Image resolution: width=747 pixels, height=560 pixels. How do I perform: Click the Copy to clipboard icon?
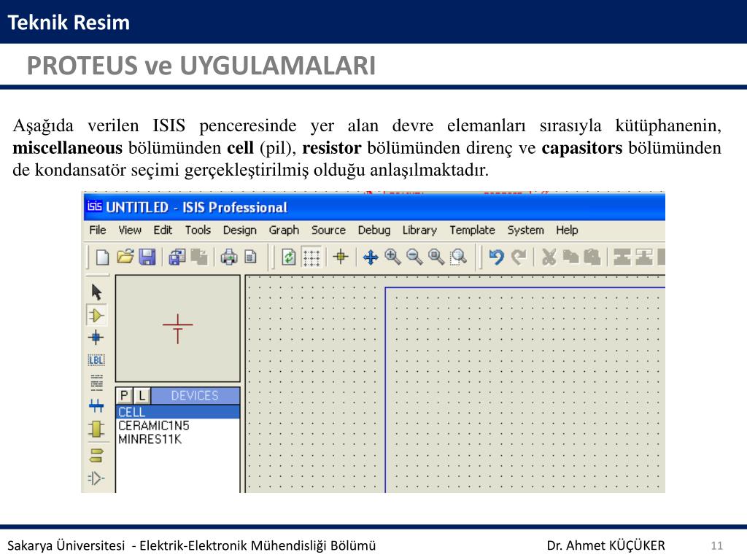pos(570,257)
